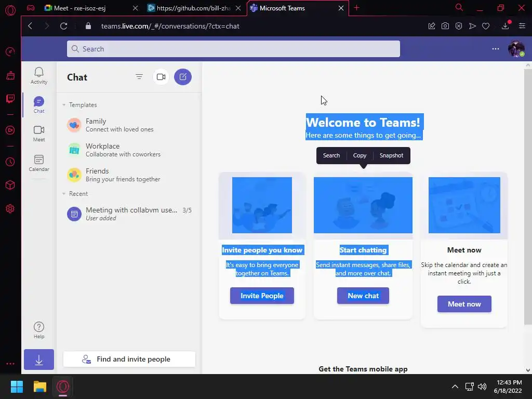Open the Activity bell icon
This screenshot has width=532, height=399.
pyautogui.click(x=38, y=75)
